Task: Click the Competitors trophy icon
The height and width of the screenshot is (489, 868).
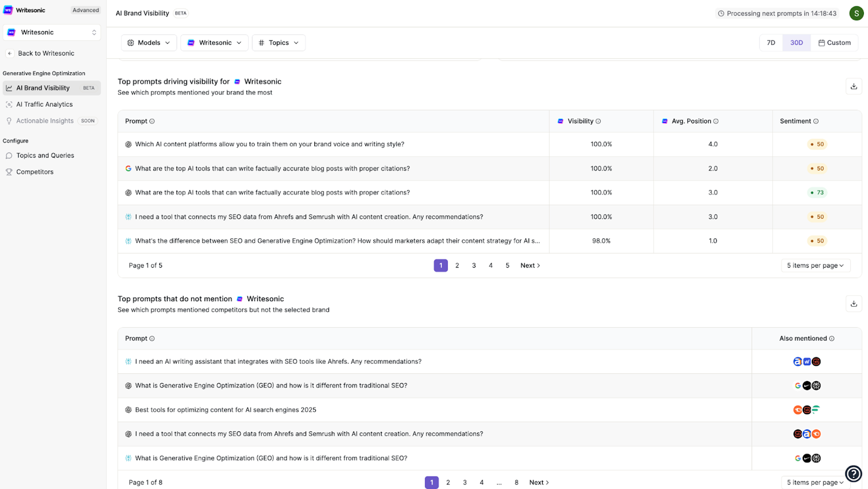Action: pos(9,172)
